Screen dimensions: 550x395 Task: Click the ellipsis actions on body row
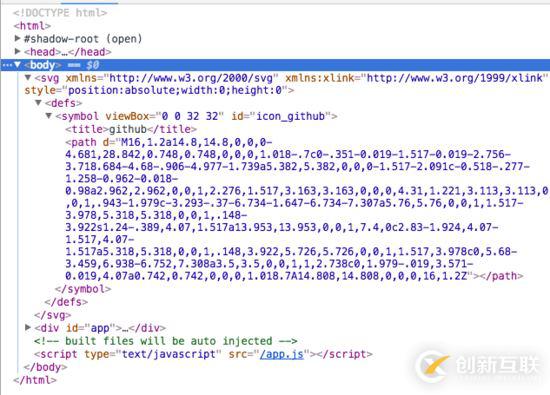[x=7, y=65]
